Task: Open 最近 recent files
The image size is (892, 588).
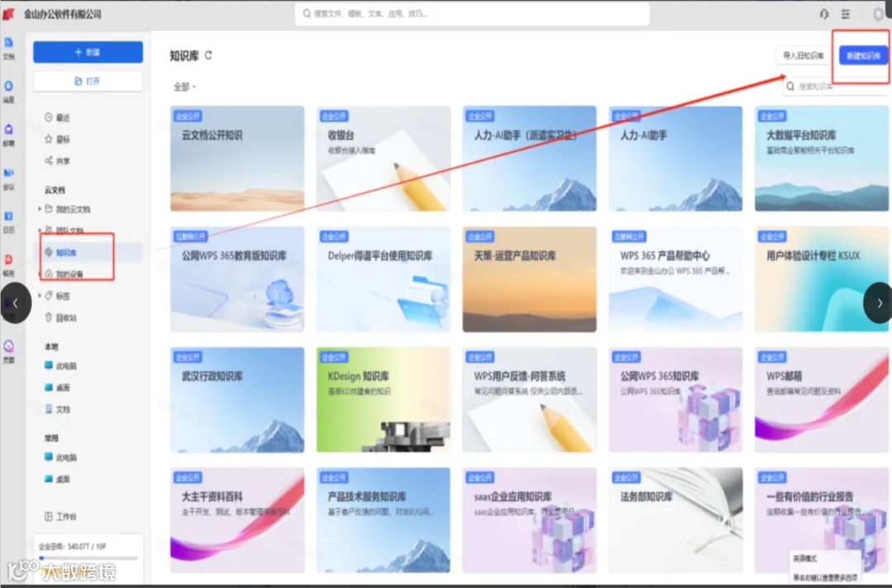Action: 58,118
